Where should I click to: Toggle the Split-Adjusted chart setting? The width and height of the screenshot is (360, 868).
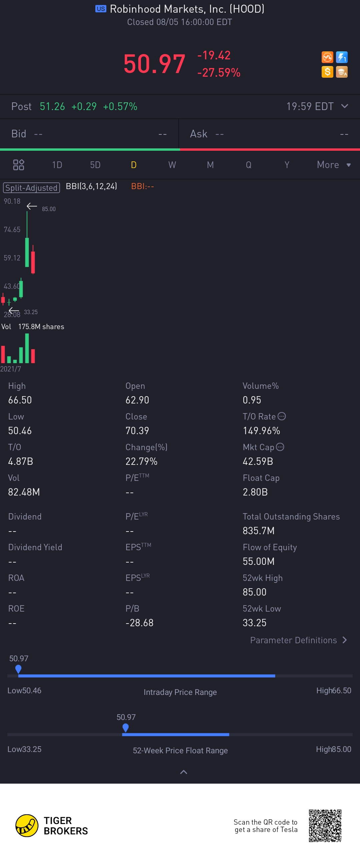[31, 188]
